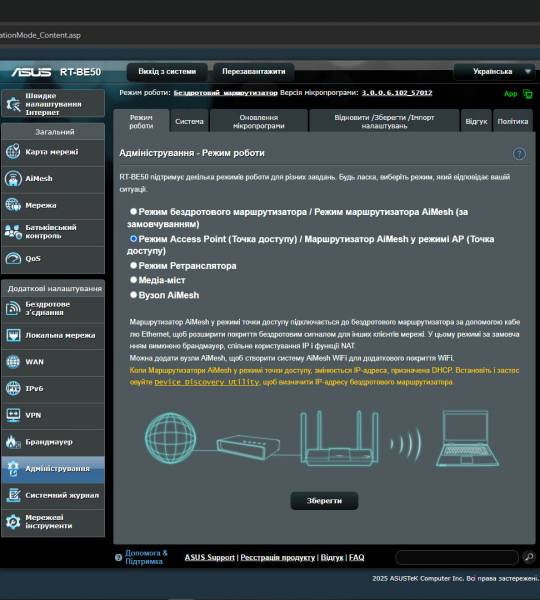Image resolution: width=540 pixels, height=600 pixels.
Task: Click the Допомога & Підтримка question icon
Action: [x=119, y=558]
